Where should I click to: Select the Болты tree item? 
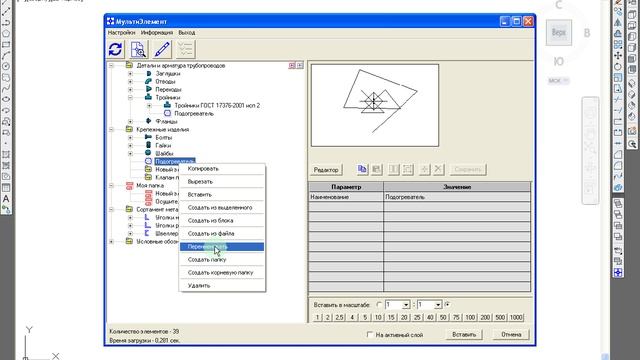tap(164, 138)
